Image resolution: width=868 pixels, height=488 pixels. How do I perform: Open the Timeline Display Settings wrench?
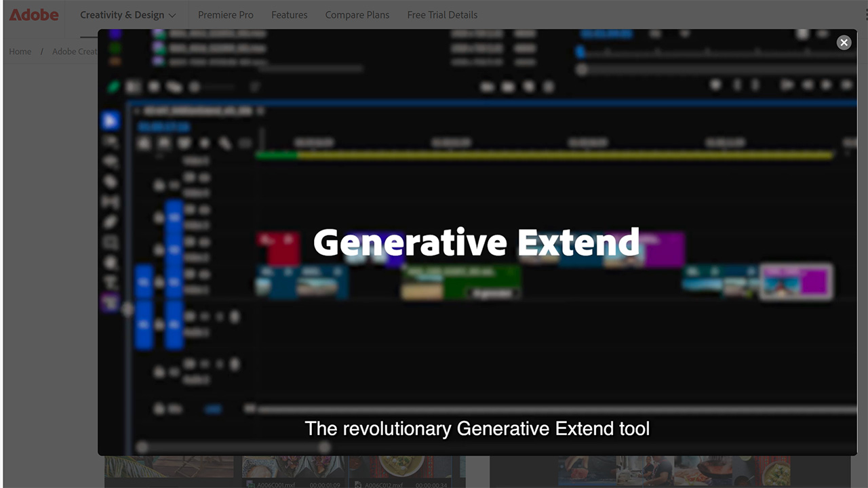(x=224, y=143)
